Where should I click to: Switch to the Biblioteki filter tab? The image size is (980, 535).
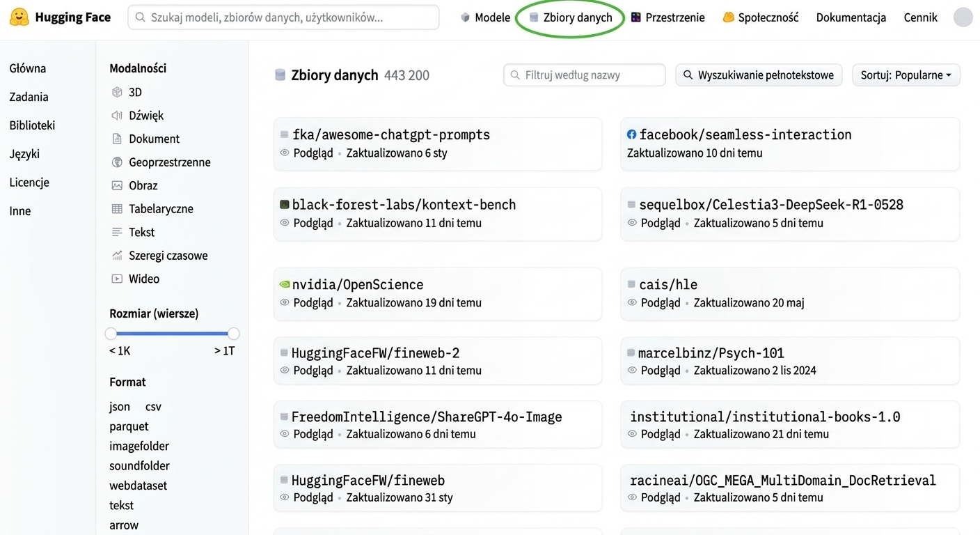coord(32,125)
